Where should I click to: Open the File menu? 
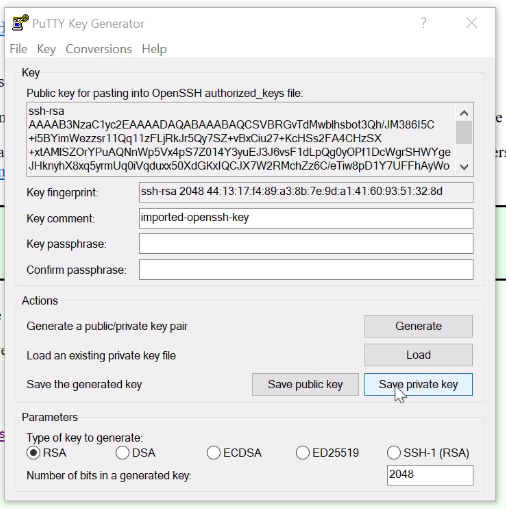[x=18, y=49]
